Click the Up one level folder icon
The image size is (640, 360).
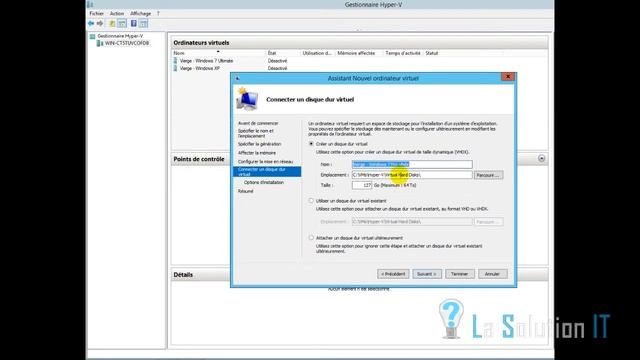(112, 24)
